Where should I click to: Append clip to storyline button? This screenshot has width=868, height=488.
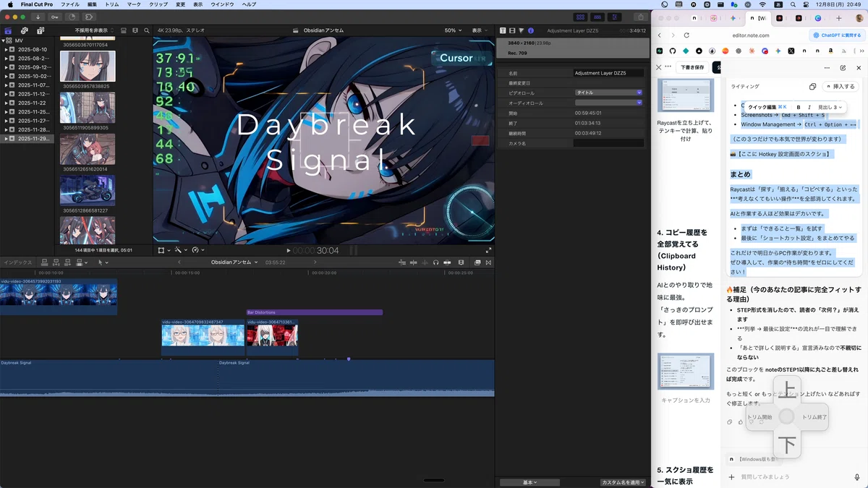67,262
